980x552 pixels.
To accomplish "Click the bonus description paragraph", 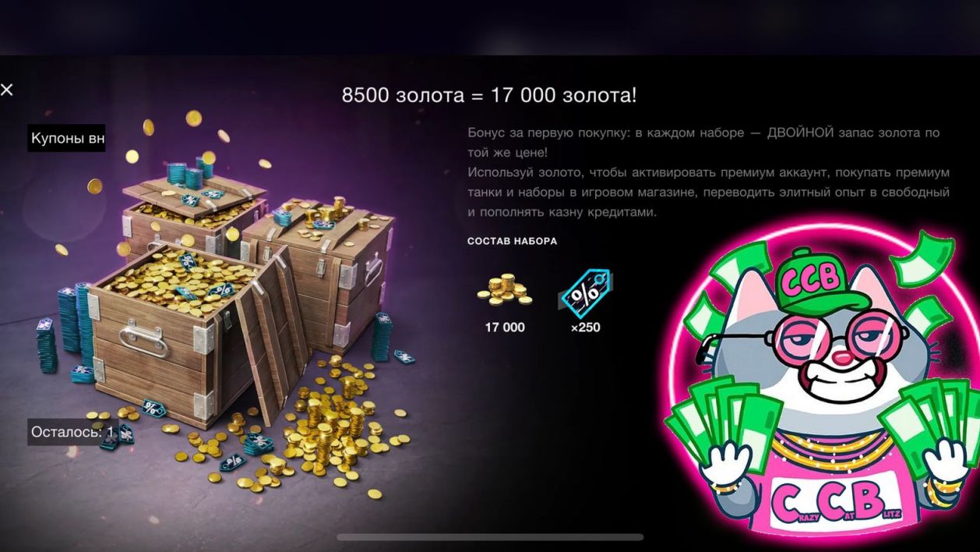I will point(708,172).
